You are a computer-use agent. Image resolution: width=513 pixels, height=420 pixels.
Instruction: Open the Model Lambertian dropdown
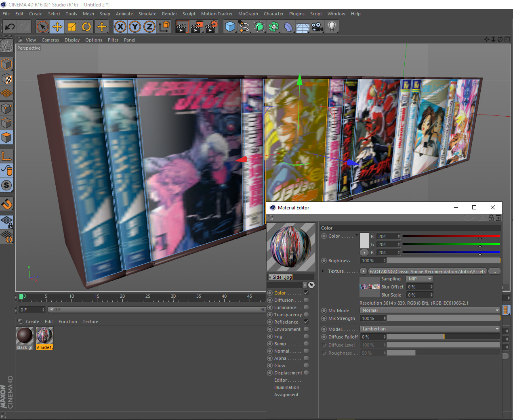click(430, 329)
